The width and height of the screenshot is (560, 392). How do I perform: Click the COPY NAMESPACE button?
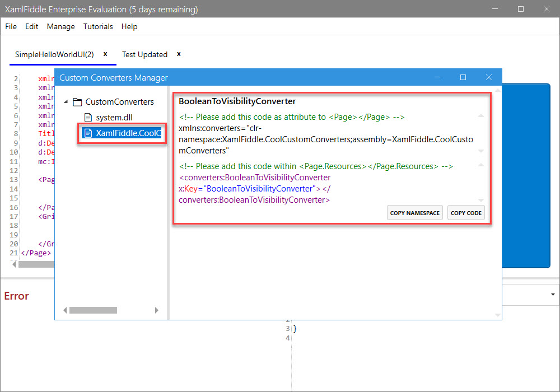point(414,213)
